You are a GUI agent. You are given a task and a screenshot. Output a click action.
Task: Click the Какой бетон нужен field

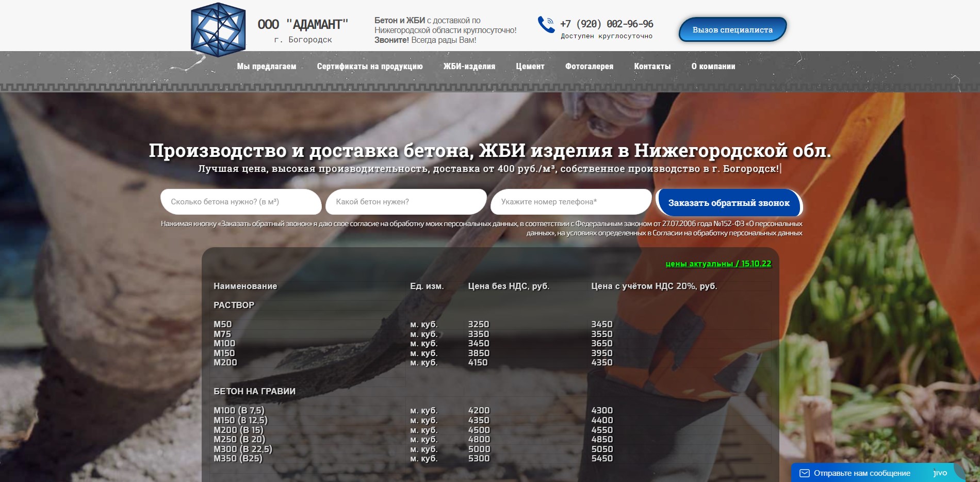pos(405,202)
